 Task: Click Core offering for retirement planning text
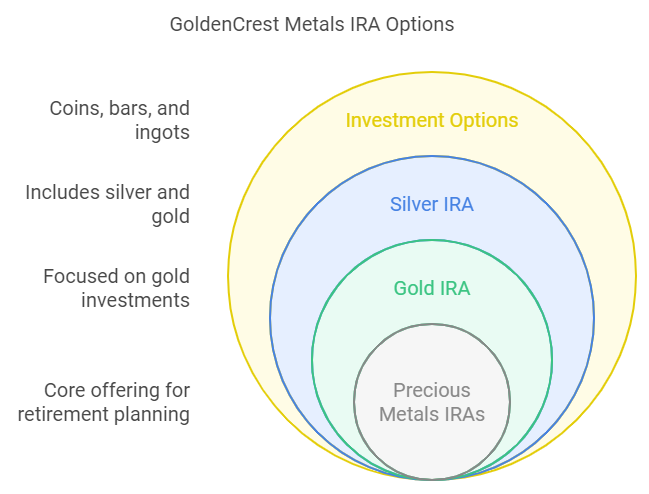pos(103,402)
